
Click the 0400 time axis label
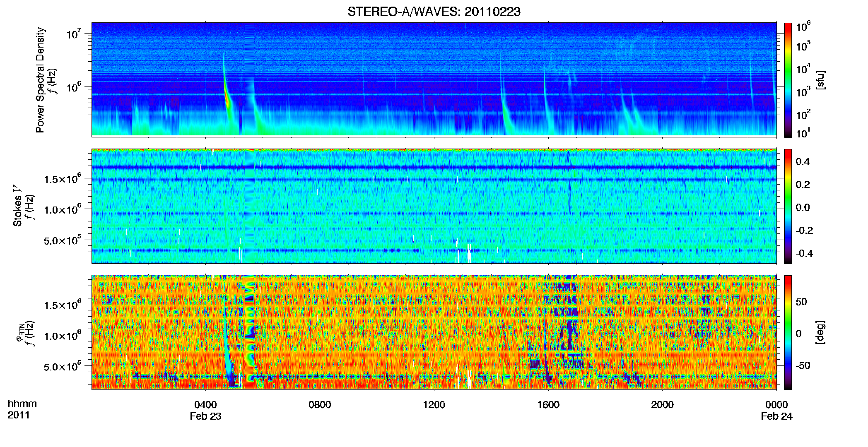coord(205,404)
